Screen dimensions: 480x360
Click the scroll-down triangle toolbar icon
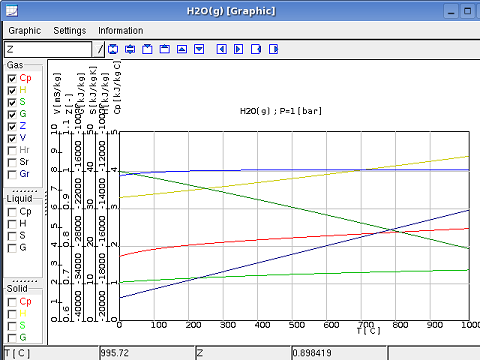199,49
